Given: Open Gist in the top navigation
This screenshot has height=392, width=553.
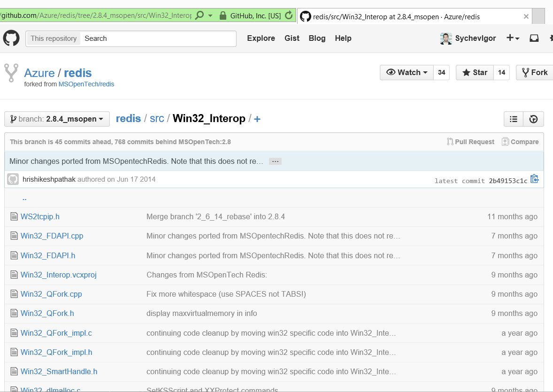Looking at the screenshot, I should [292, 38].
